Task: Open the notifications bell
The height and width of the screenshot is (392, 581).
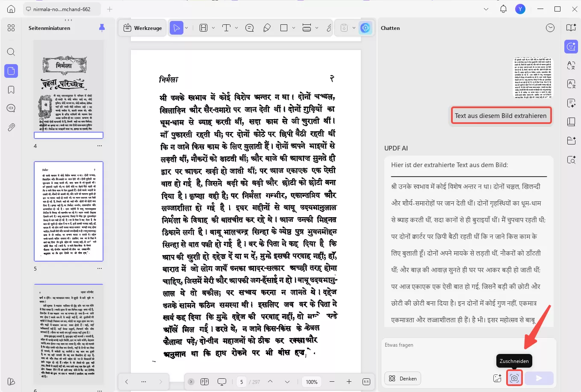Action: (503, 9)
